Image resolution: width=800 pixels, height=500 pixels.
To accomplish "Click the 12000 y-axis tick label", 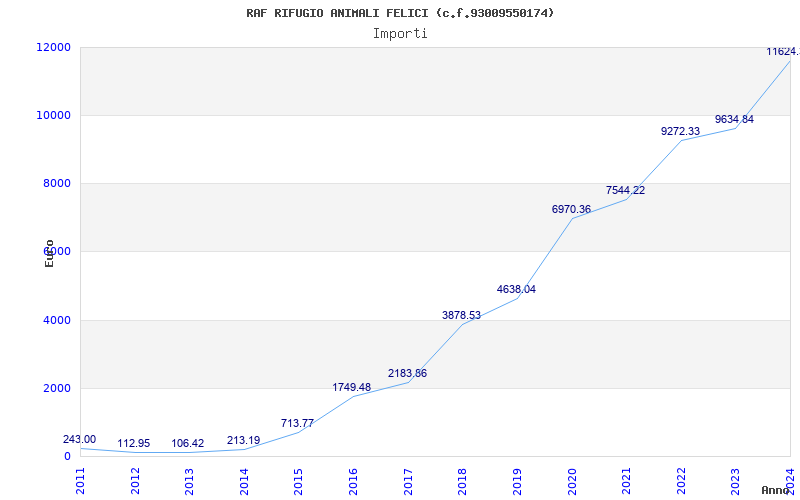I will (x=53, y=47).
